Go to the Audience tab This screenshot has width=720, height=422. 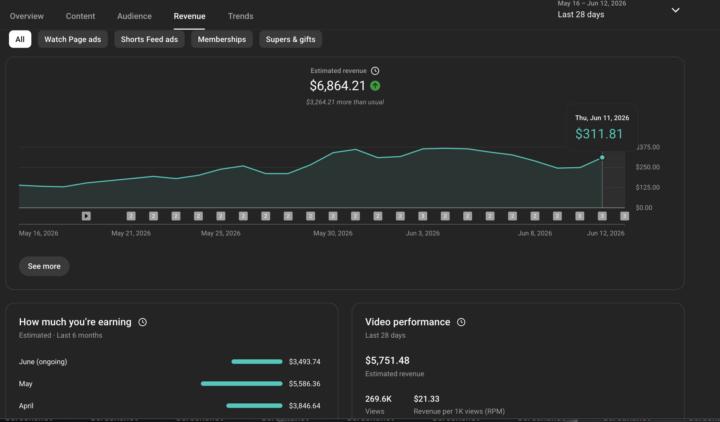tap(134, 16)
